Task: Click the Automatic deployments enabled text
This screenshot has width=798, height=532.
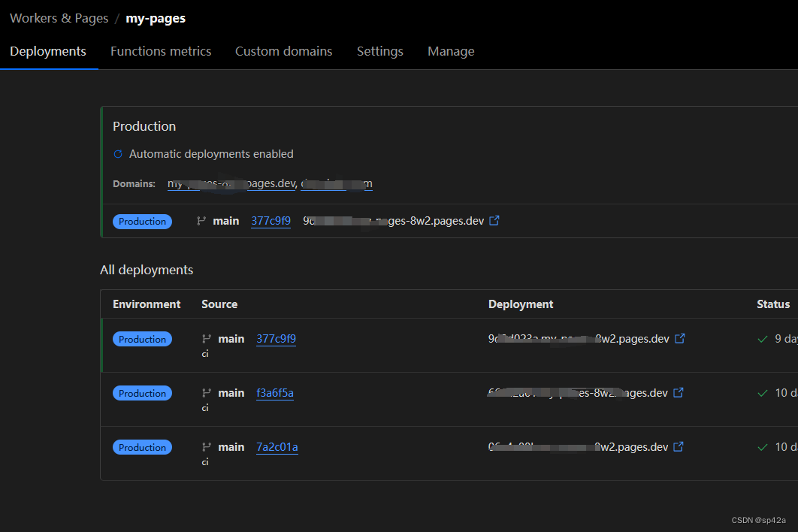Action: [211, 154]
